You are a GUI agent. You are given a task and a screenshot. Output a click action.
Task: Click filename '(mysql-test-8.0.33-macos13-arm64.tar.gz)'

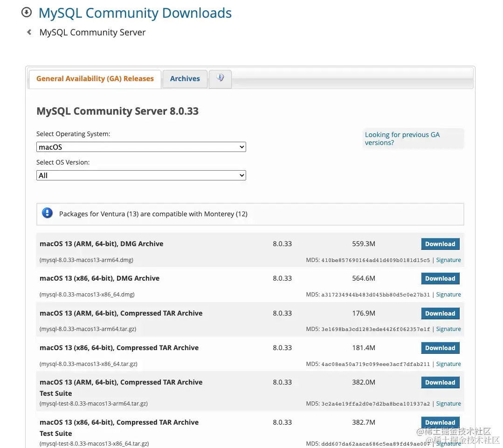coord(94,403)
